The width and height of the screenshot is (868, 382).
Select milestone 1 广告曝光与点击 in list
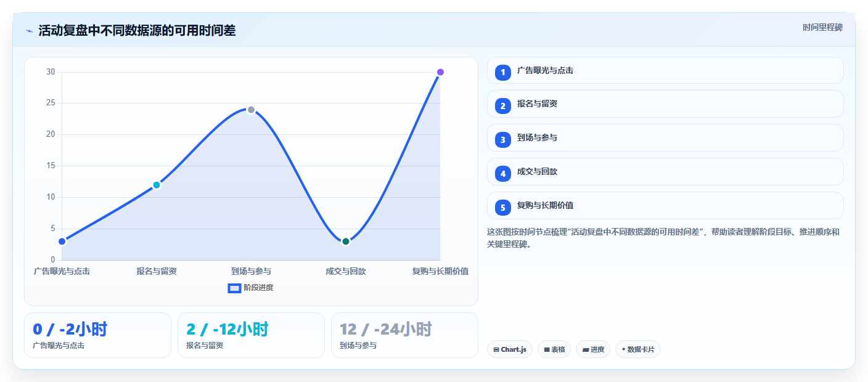665,70
